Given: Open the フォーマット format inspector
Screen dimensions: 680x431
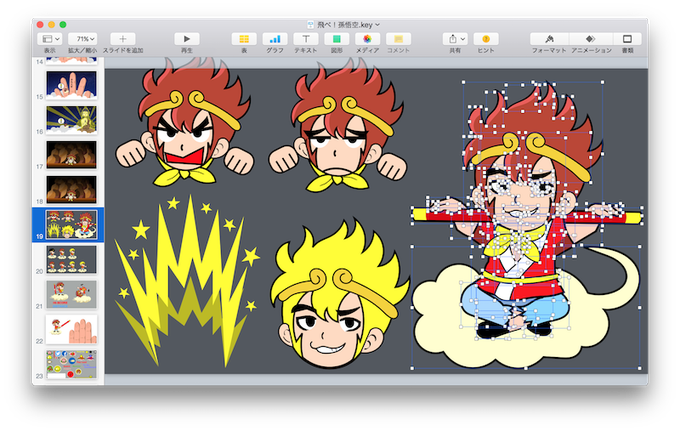Looking at the screenshot, I should point(549,39).
